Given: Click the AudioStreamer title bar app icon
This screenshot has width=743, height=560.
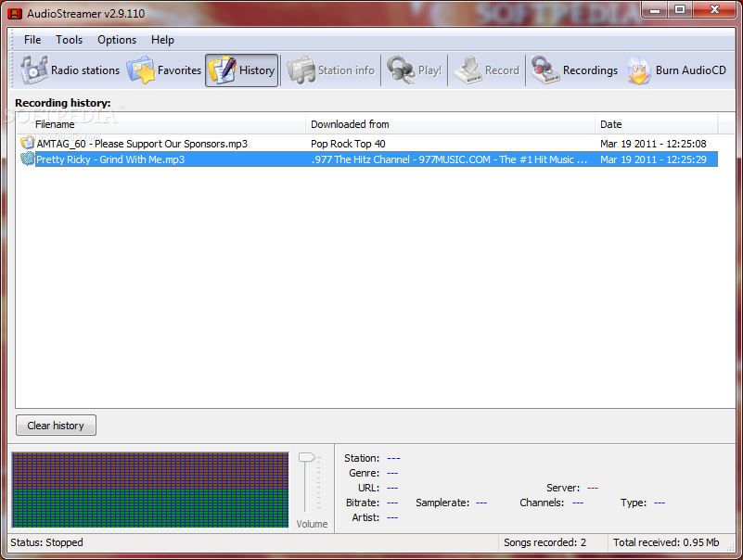Looking at the screenshot, I should click(15, 14).
